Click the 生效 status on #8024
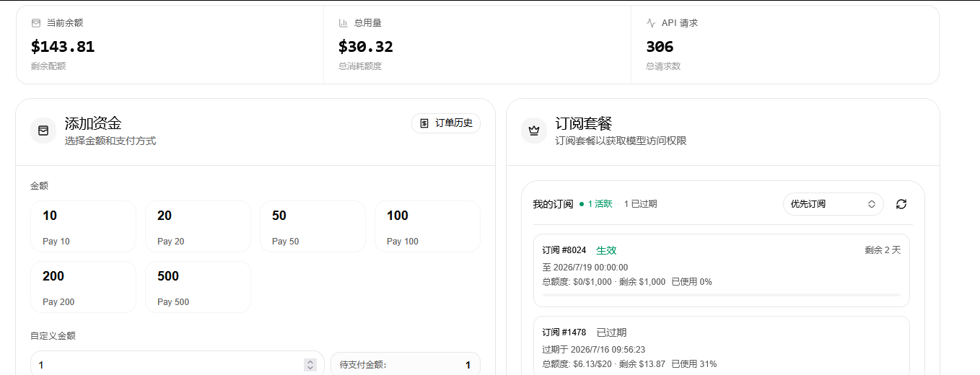 click(x=606, y=250)
